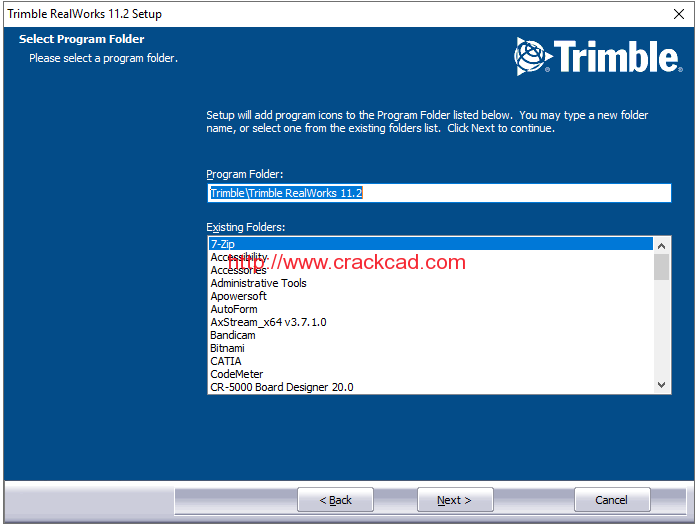The height and width of the screenshot is (527, 698).
Task: Click the scroll up arrow of folders list
Action: pyautogui.click(x=661, y=246)
